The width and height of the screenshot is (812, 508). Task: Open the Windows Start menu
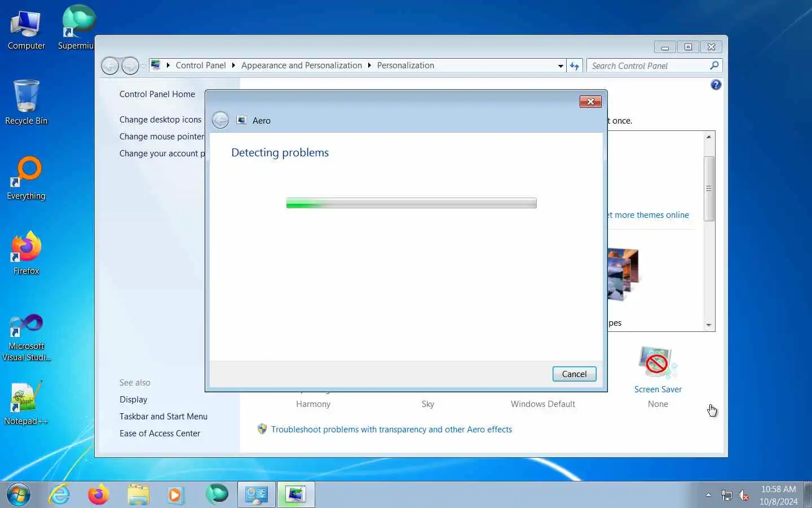pyautogui.click(x=18, y=495)
